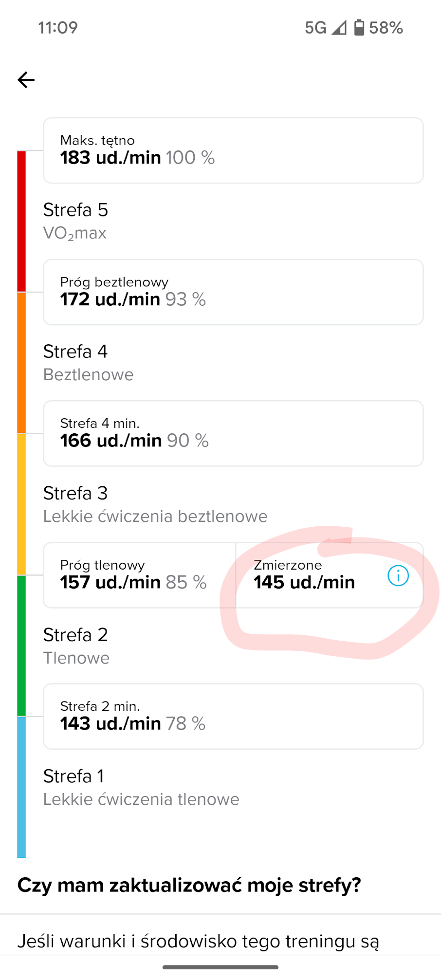Viewport: 441px width, 980px height.
Task: Click the red Strefa 5 color bar
Action: click(x=21, y=222)
